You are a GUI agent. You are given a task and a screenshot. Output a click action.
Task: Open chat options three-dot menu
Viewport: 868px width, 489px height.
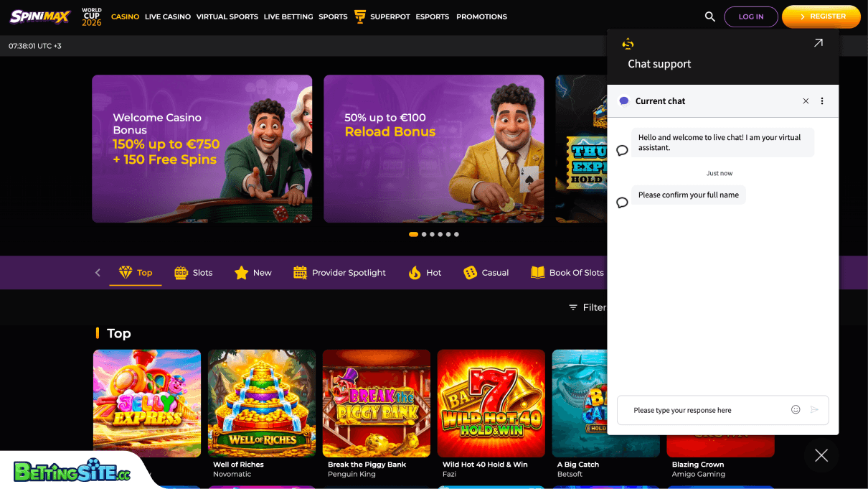pyautogui.click(x=822, y=101)
